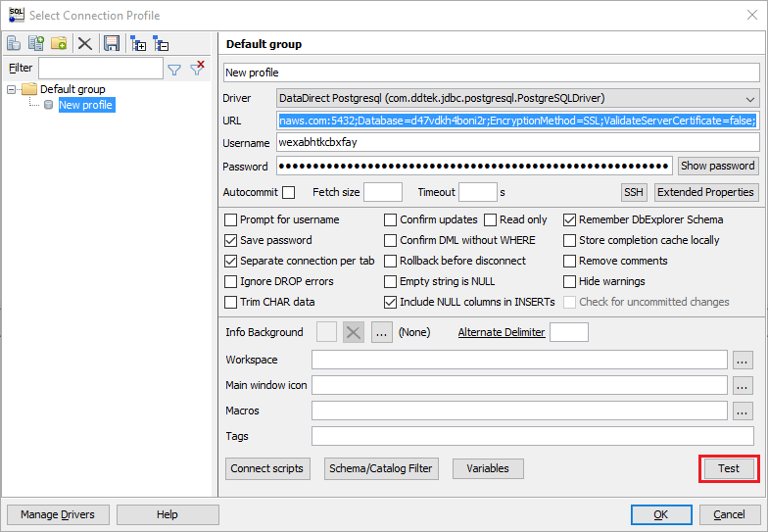
Task: Select New profile in the tree
Action: pos(85,105)
